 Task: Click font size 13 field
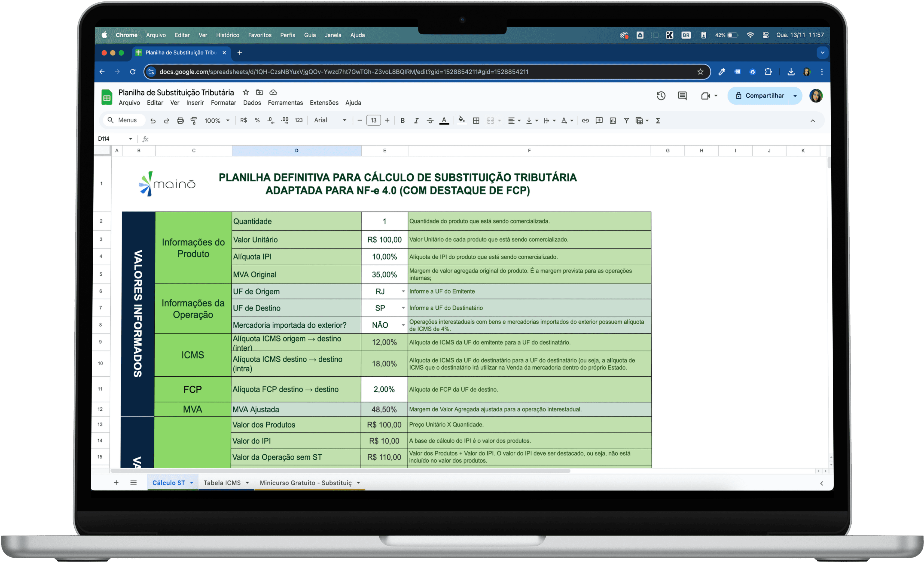click(x=373, y=120)
